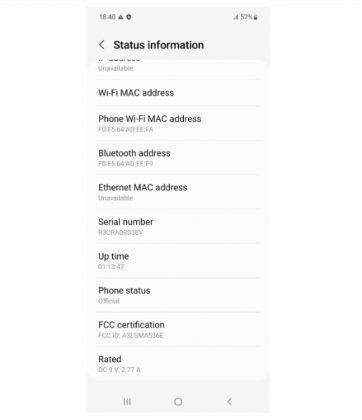Open the Bluetooth address item
The image size is (362, 420).
coord(178,158)
